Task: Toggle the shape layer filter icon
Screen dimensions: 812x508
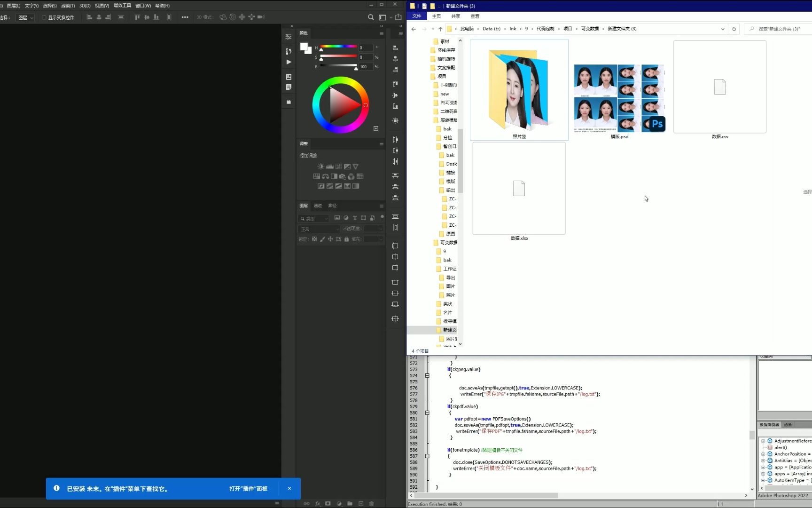Action: click(363, 218)
